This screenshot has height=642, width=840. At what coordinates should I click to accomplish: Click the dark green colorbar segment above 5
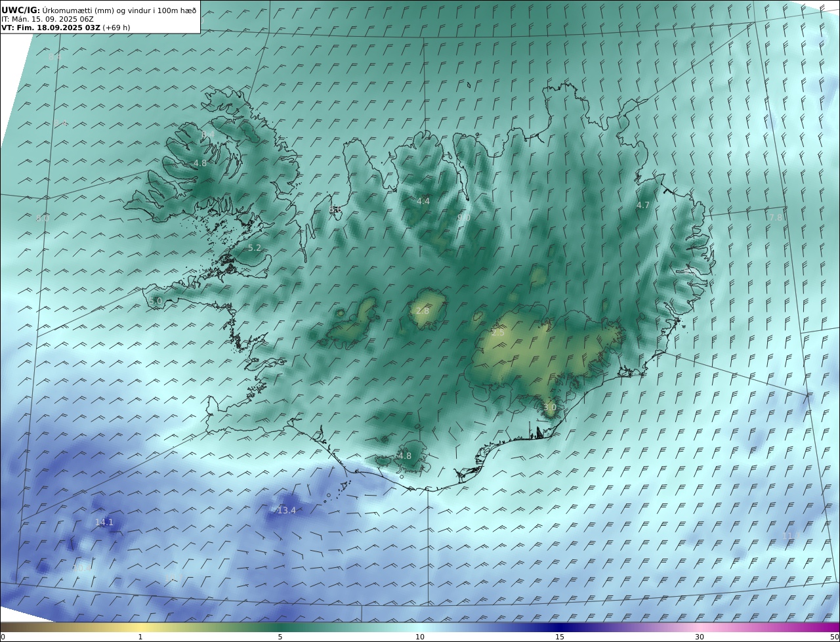[x=280, y=627]
